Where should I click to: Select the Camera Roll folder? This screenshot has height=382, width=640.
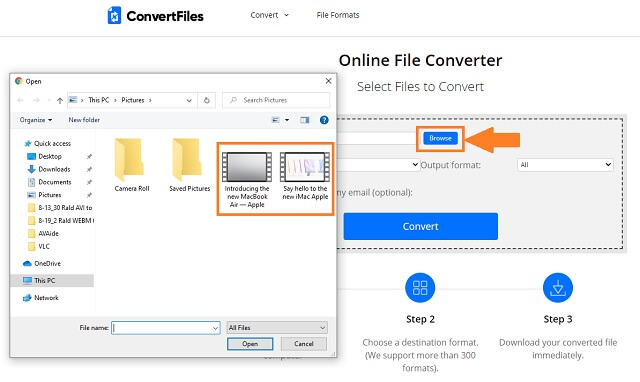[x=132, y=165]
